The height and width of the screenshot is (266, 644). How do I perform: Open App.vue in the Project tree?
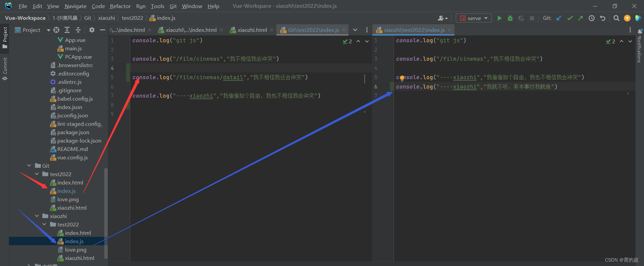coord(75,40)
